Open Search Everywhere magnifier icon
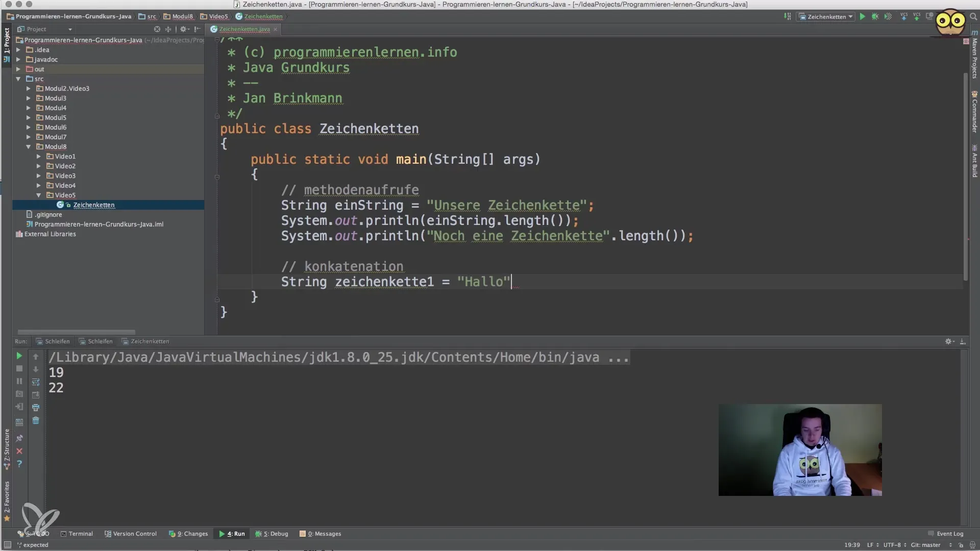Image resolution: width=980 pixels, height=551 pixels. (x=973, y=16)
